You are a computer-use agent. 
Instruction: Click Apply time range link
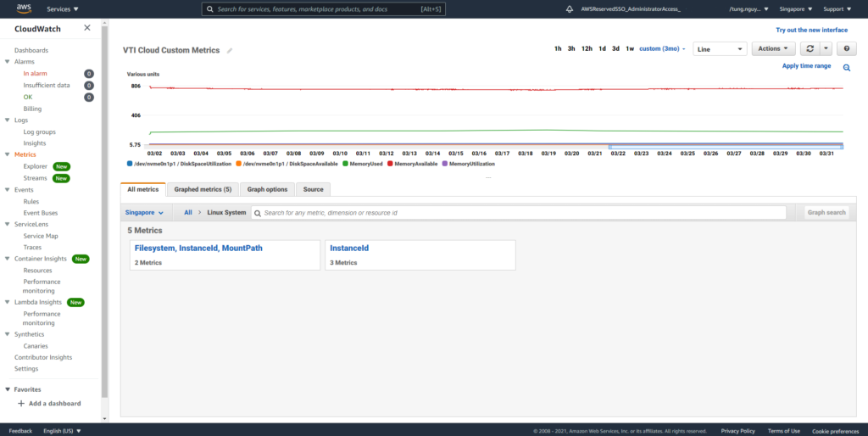pyautogui.click(x=806, y=66)
